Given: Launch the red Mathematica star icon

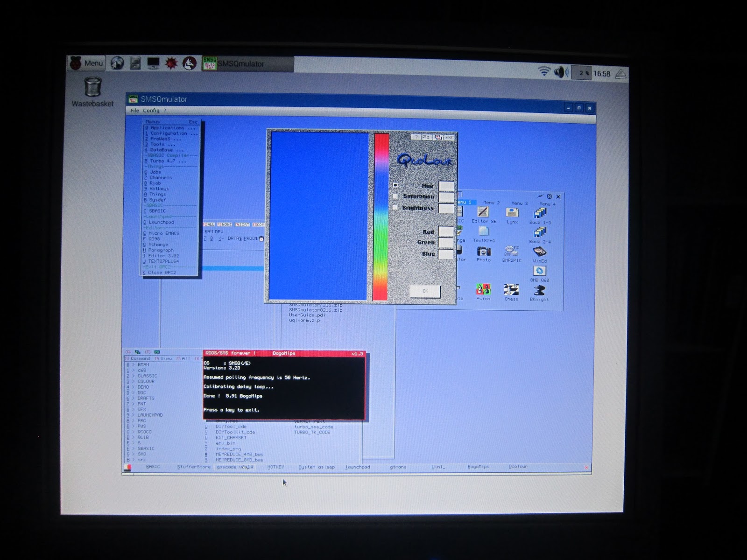Looking at the screenshot, I should (x=171, y=63).
